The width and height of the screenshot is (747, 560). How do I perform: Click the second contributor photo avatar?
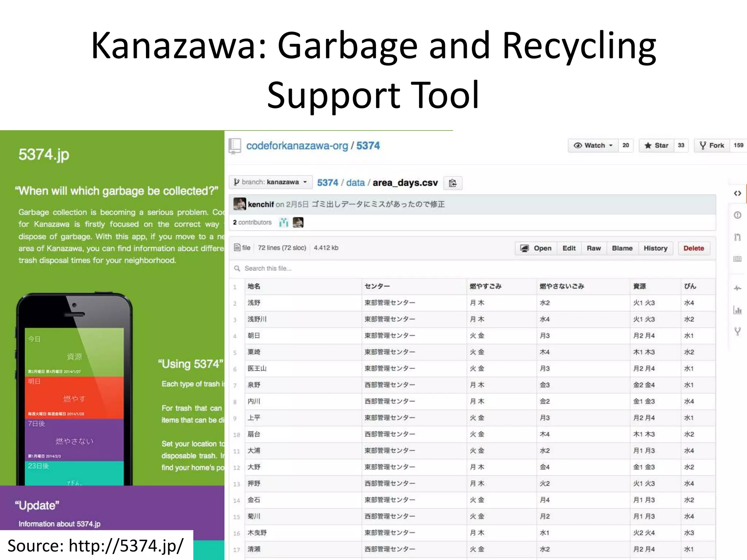(x=298, y=222)
